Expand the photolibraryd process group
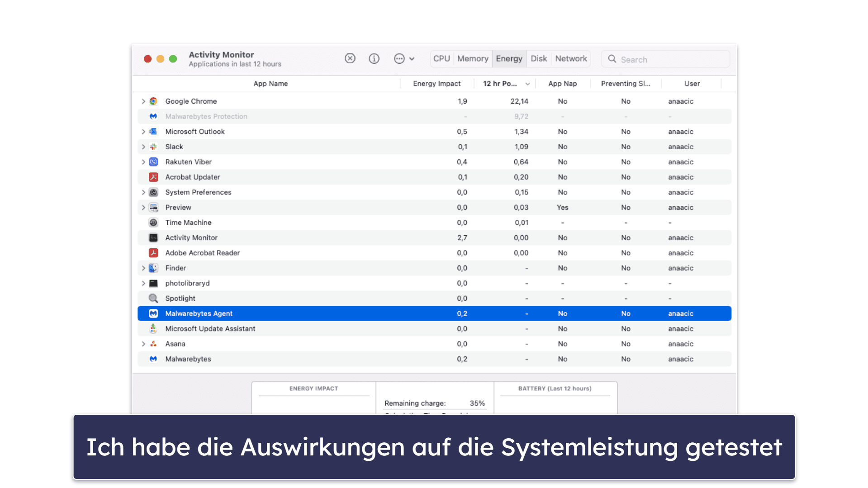The width and height of the screenshot is (868, 488). [143, 283]
